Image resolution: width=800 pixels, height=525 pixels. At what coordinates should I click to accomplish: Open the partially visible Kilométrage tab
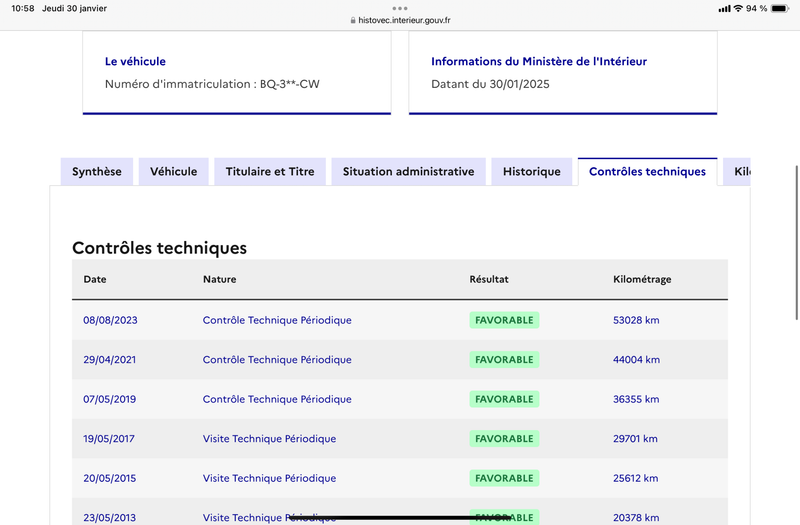(x=737, y=172)
